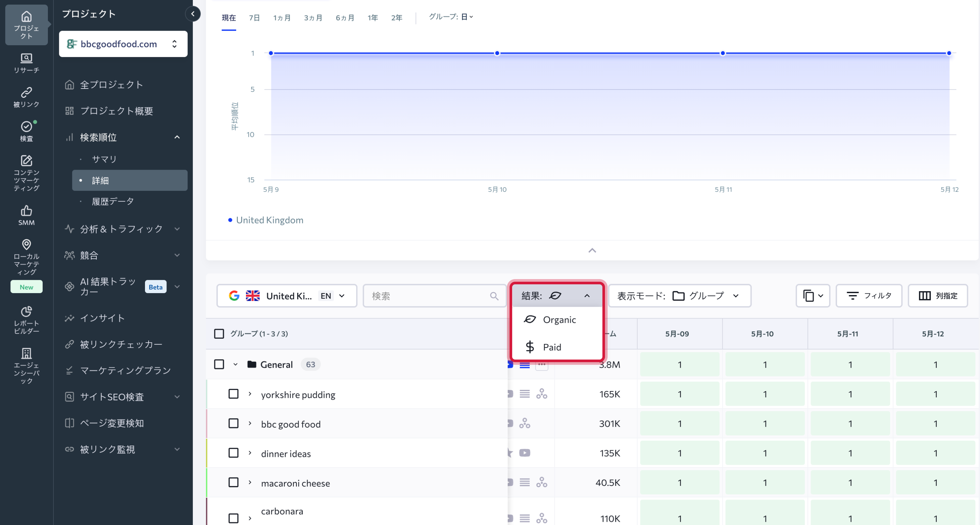Screen dimensions: 980x525
Task: Click the magnifier icon in search box
Action: [x=494, y=296]
